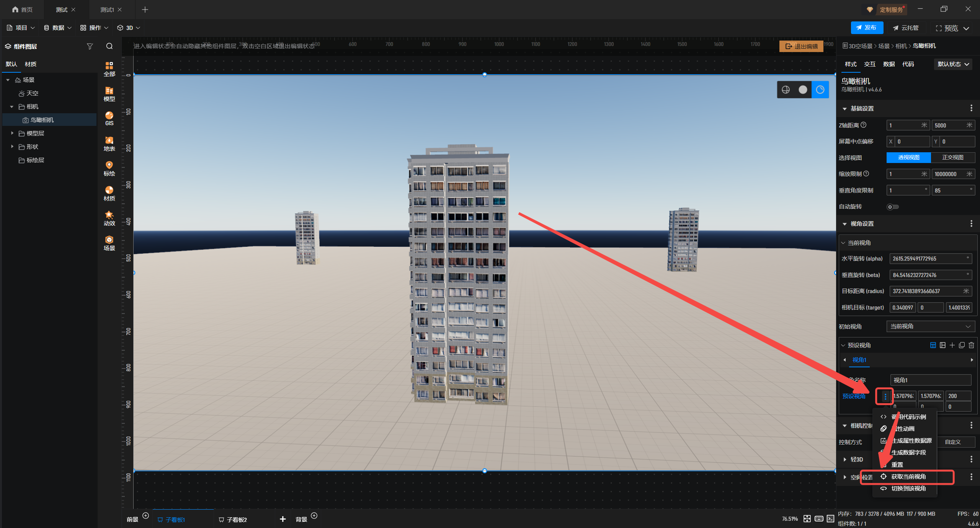
Task: Switch to the 交互 tab
Action: click(869, 64)
